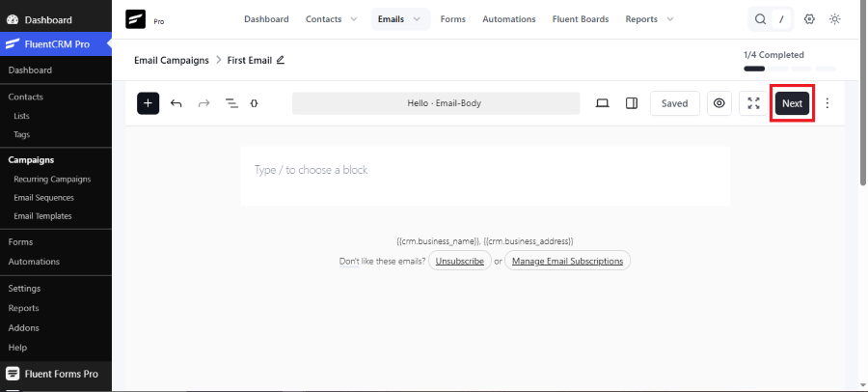Click the 1/4 Completed progress bar
The height and width of the screenshot is (392, 868).
(x=790, y=69)
